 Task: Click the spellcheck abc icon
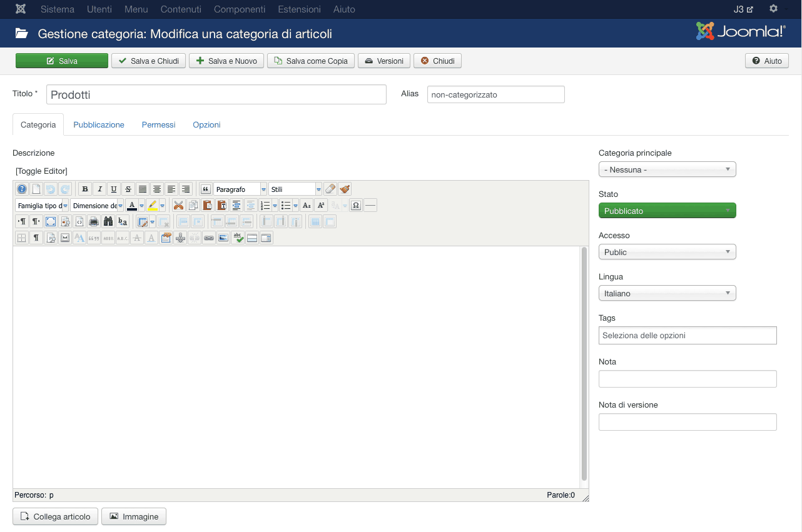(x=238, y=238)
